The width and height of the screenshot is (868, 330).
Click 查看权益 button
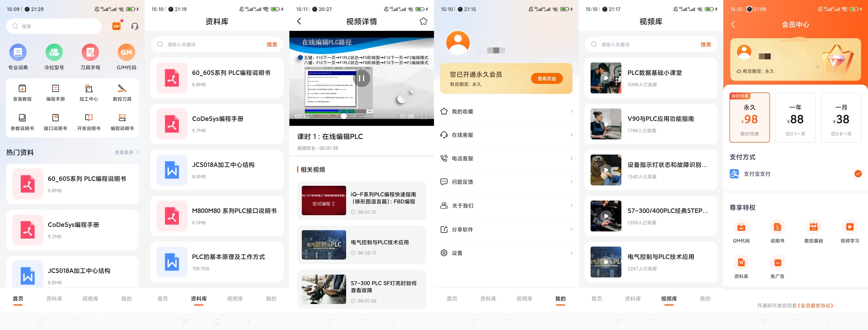[547, 79]
